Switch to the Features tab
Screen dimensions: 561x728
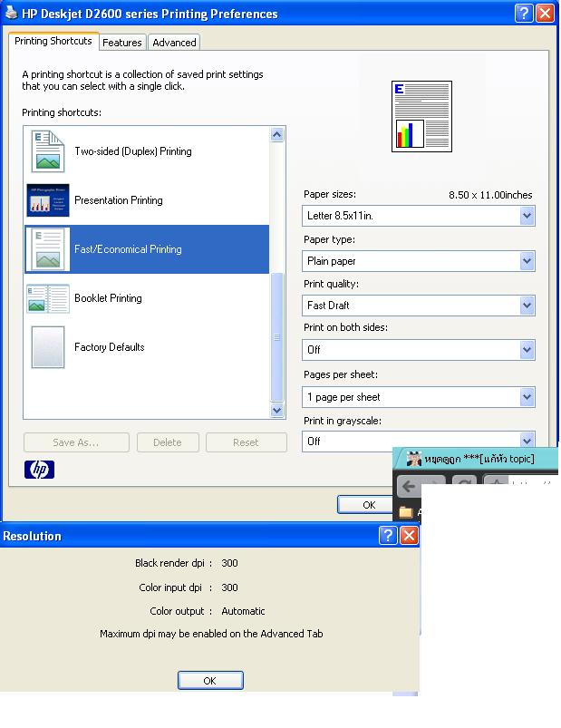122,43
